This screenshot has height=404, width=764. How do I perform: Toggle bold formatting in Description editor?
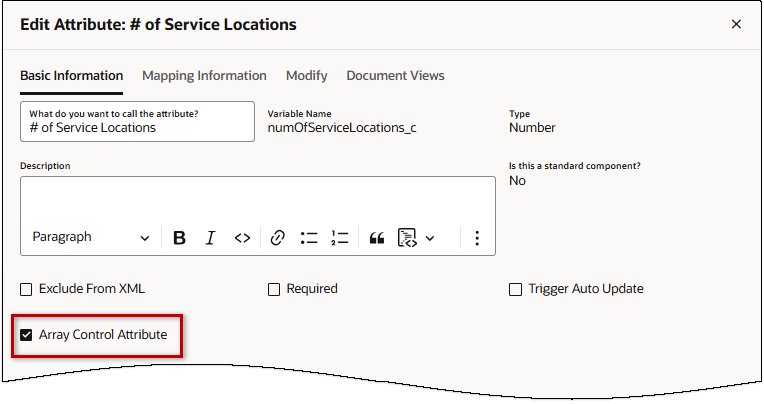point(179,238)
